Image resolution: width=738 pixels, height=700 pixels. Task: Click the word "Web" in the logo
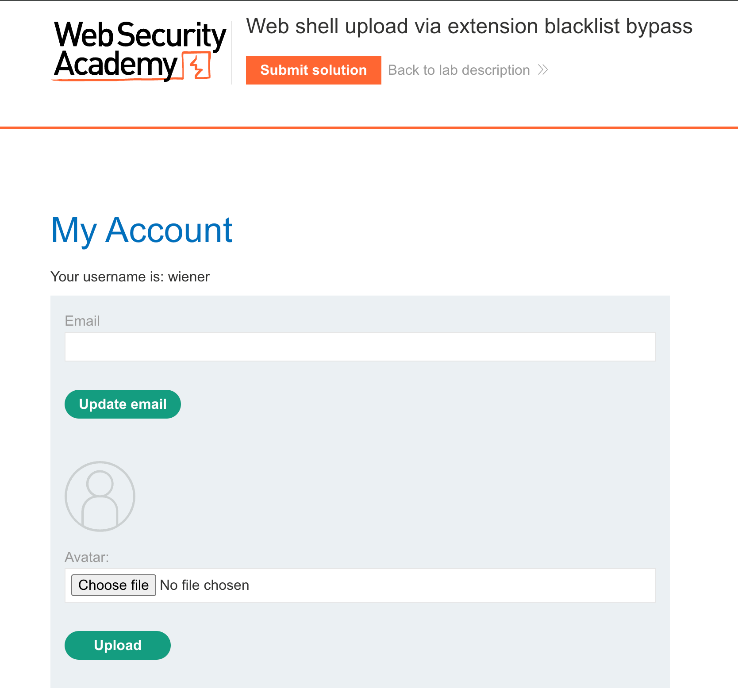point(83,35)
